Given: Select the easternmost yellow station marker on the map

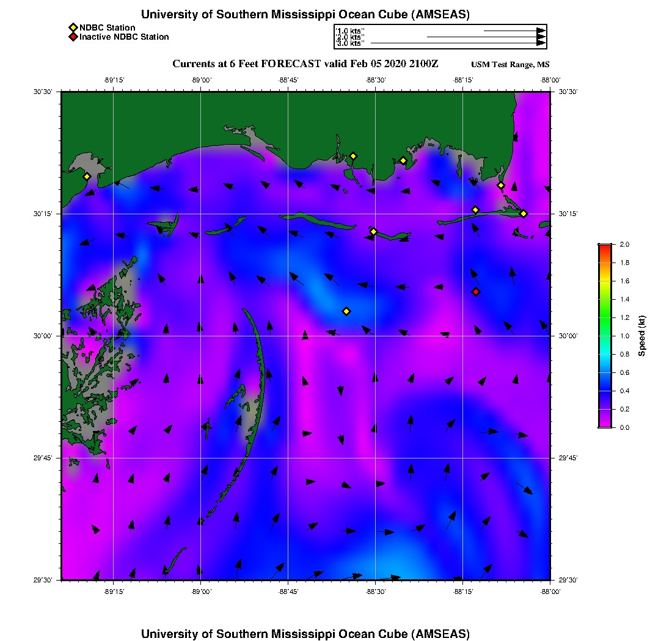Looking at the screenshot, I should (x=524, y=214).
